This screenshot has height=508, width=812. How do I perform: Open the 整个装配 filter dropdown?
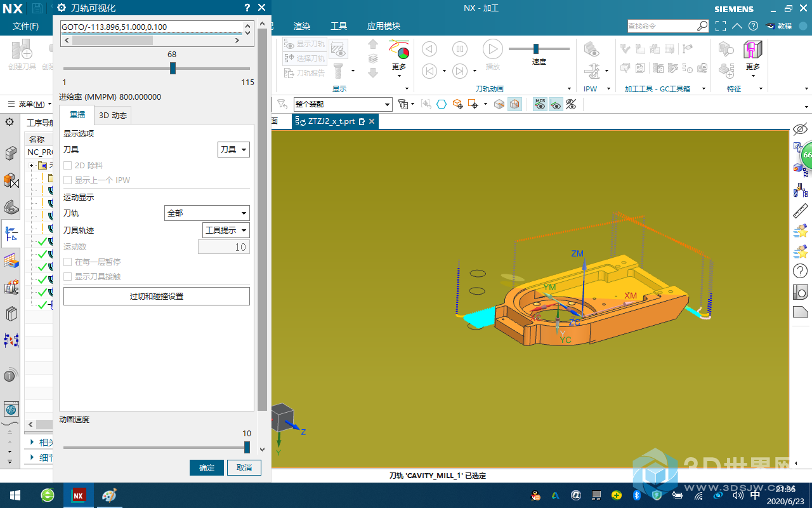click(343, 104)
